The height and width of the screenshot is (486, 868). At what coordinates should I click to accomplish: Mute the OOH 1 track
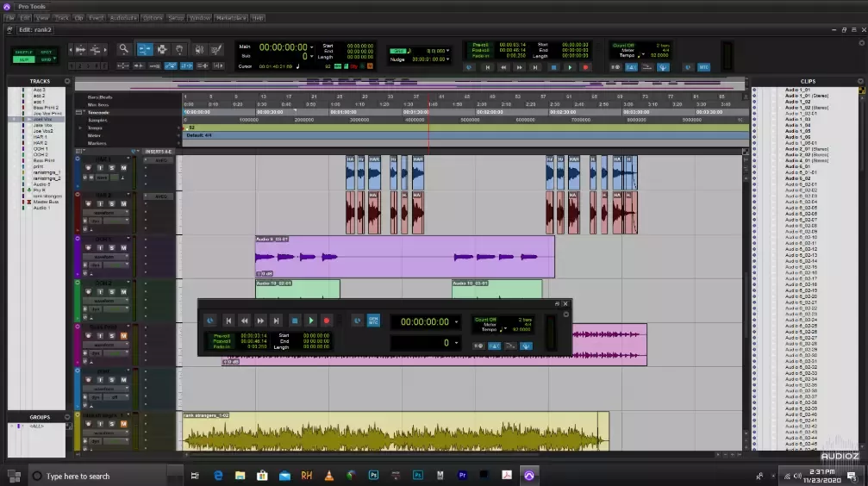[123, 248]
